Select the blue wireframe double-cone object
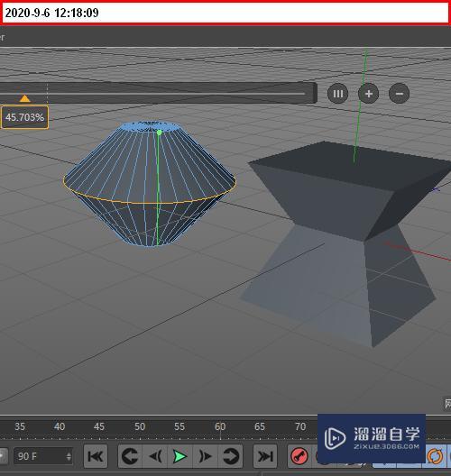The image size is (451, 476). pos(150,184)
